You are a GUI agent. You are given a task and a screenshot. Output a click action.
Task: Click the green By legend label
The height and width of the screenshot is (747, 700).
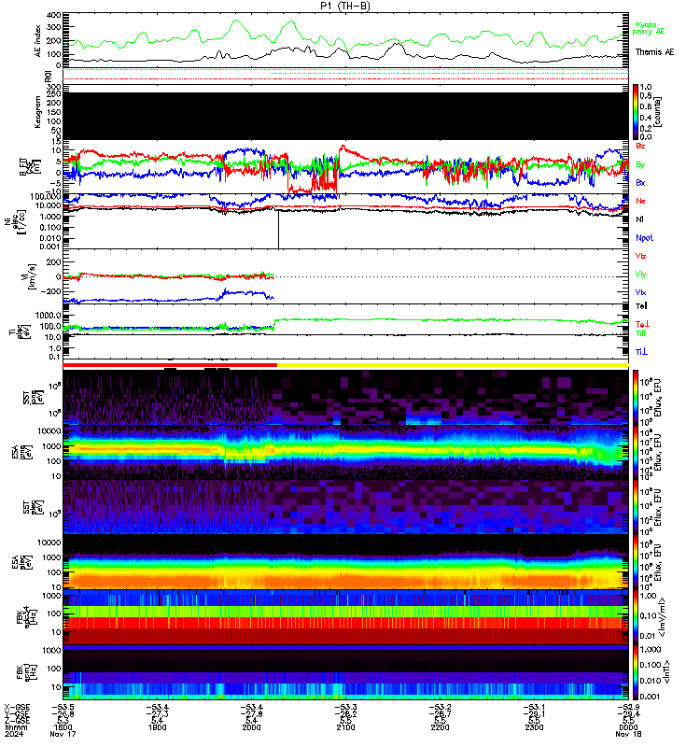(640, 165)
